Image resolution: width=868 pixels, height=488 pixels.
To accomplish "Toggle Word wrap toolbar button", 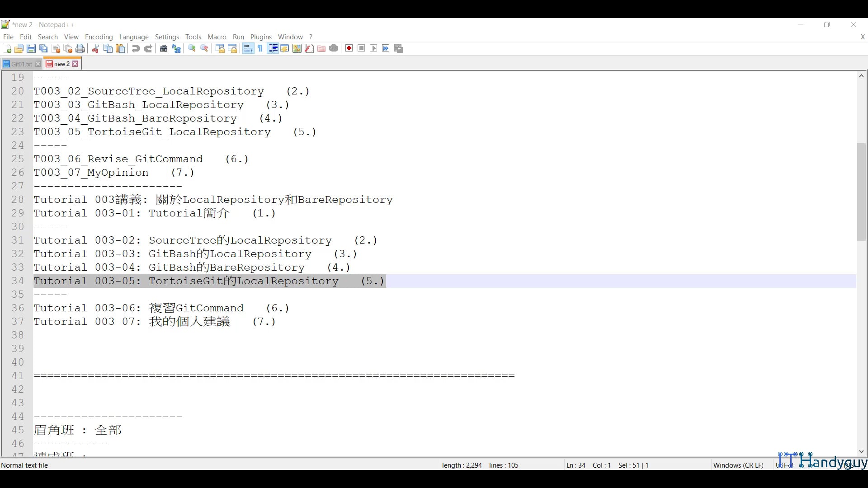I will 248,49.
